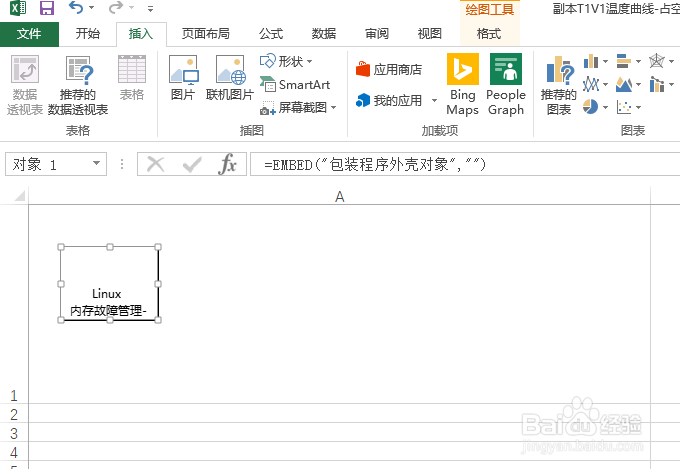Open the File (文件) tab
The image size is (680, 469).
(x=29, y=34)
